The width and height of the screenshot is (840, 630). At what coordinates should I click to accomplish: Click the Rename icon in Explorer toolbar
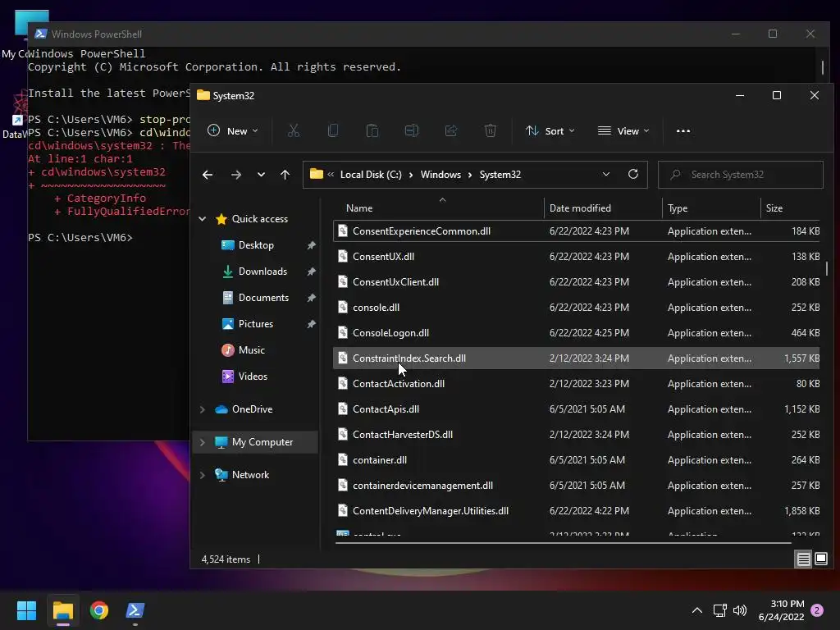(412, 130)
